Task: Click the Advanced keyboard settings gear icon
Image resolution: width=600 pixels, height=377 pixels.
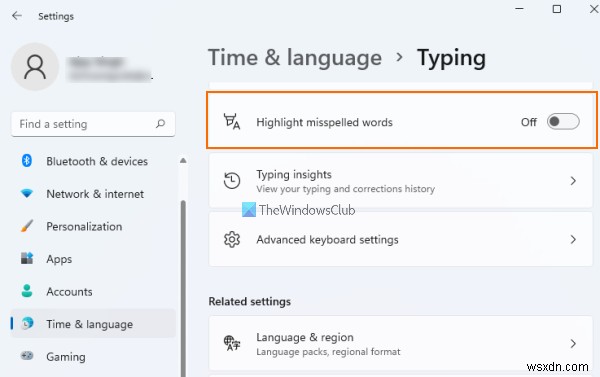Action: coord(232,240)
